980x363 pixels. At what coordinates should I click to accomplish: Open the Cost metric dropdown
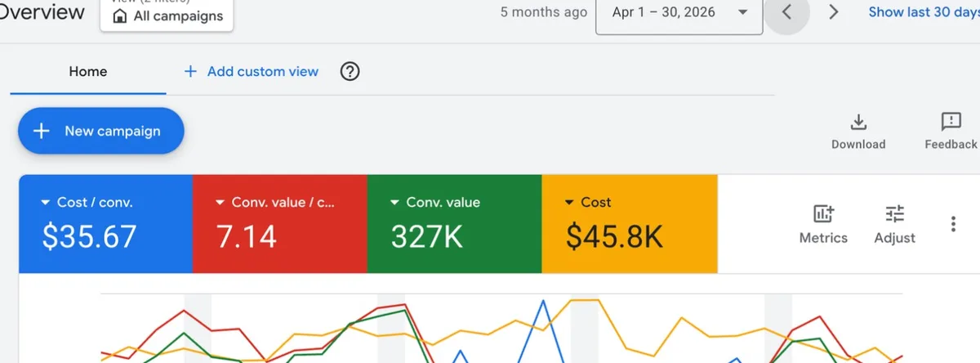587,202
